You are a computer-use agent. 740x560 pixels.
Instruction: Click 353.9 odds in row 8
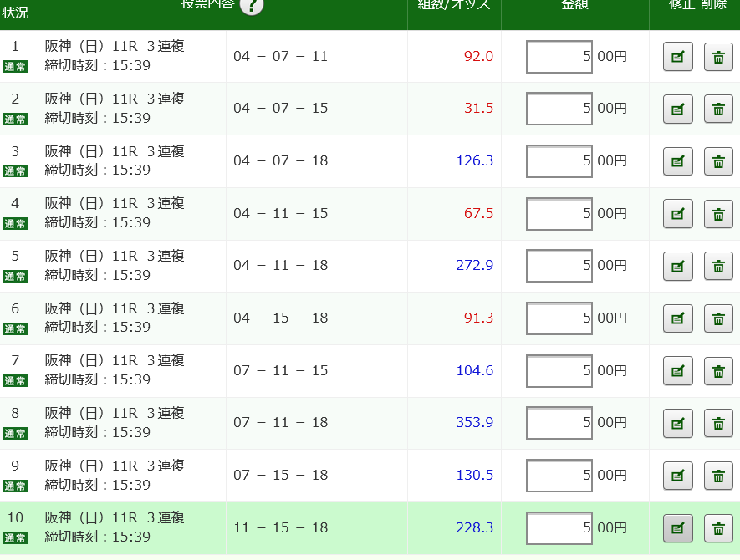[474, 423]
